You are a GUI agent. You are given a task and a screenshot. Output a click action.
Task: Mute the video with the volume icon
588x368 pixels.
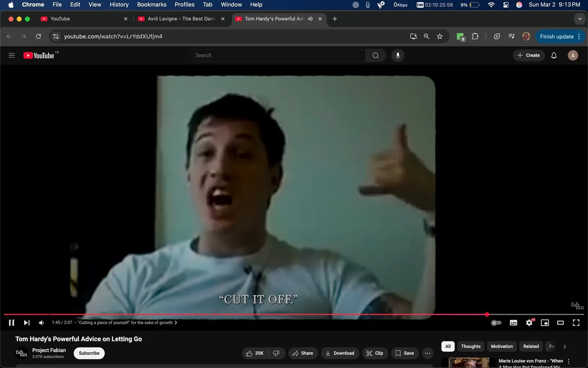pos(41,322)
